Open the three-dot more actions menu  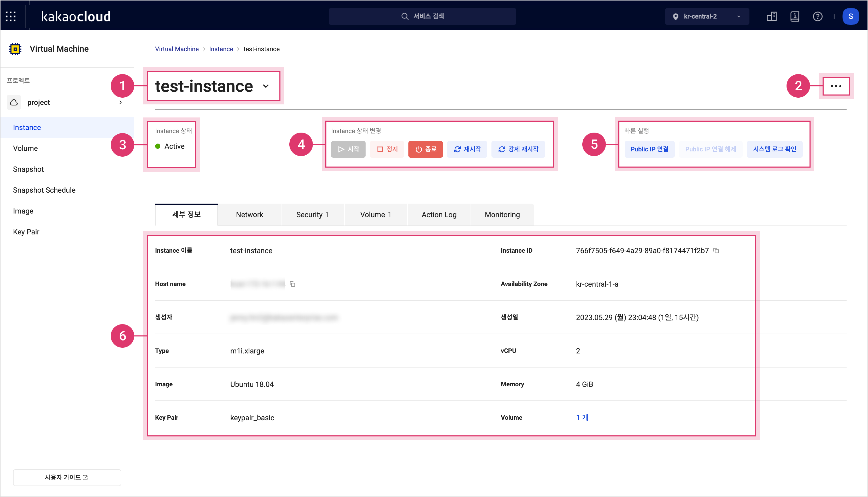(x=836, y=86)
